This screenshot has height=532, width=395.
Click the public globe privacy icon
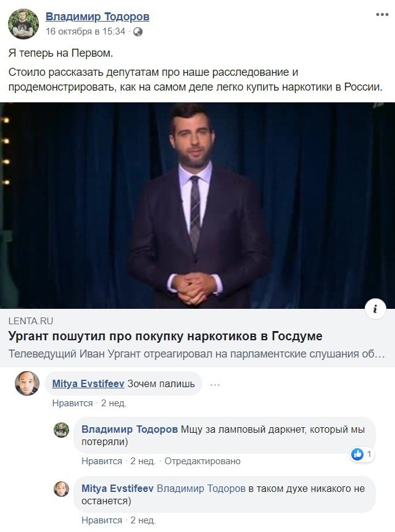coord(138,32)
